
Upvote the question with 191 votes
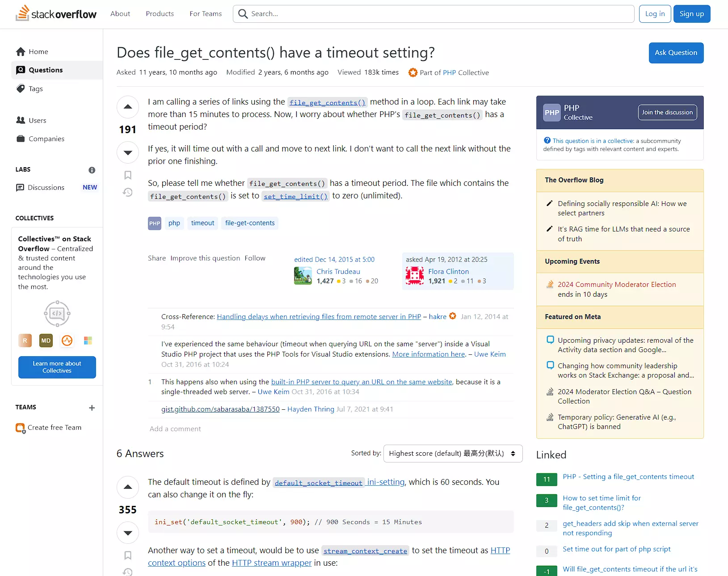128,107
